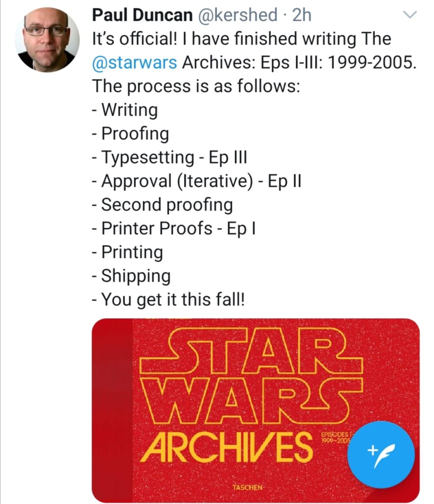Open the Star Wars Archives cover image
The height and width of the screenshot is (504, 434).
(256, 410)
